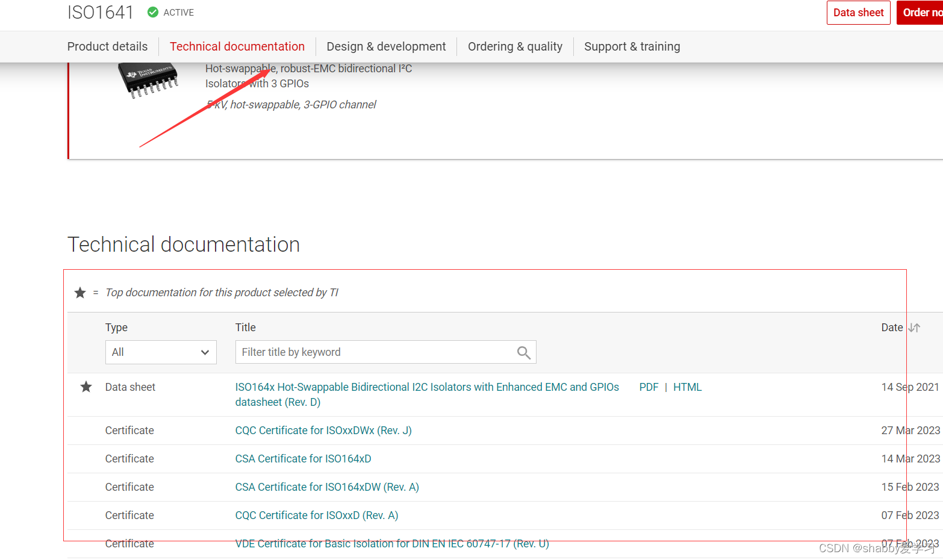Screen dimensions: 943x560
Task: Open the PDF version of the datasheet
Action: click(649, 387)
